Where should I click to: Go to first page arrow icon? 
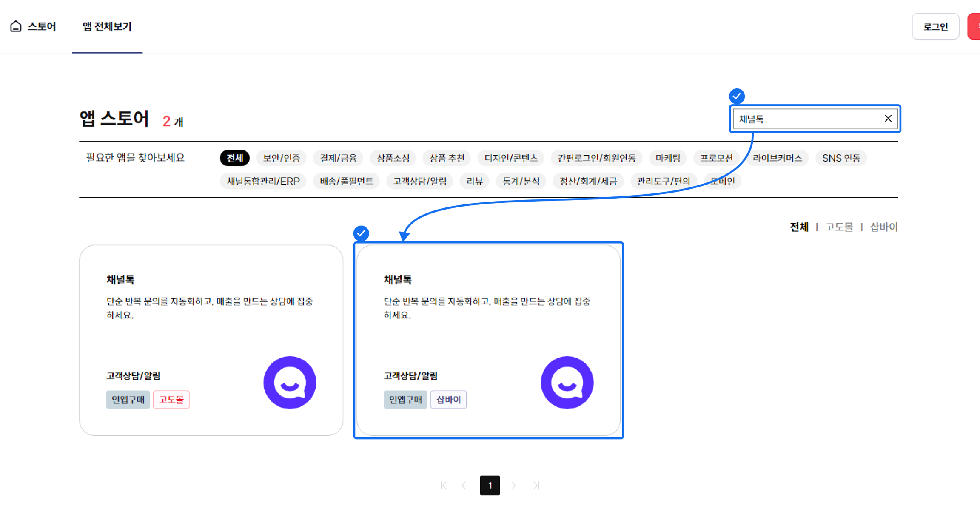[x=444, y=486]
